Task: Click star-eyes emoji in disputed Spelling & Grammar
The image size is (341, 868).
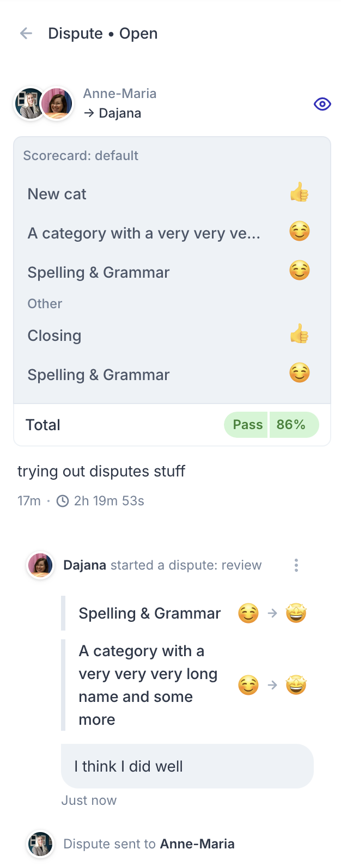Action: [296, 613]
